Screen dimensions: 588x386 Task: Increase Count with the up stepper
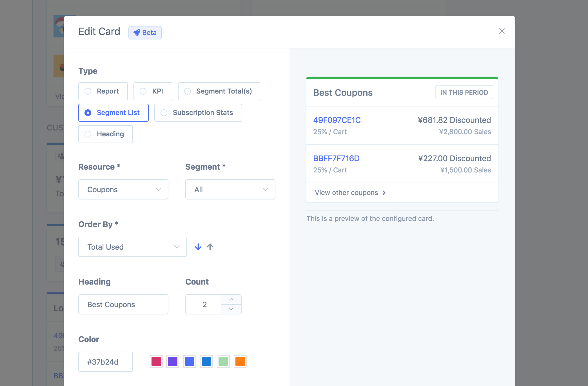231,299
